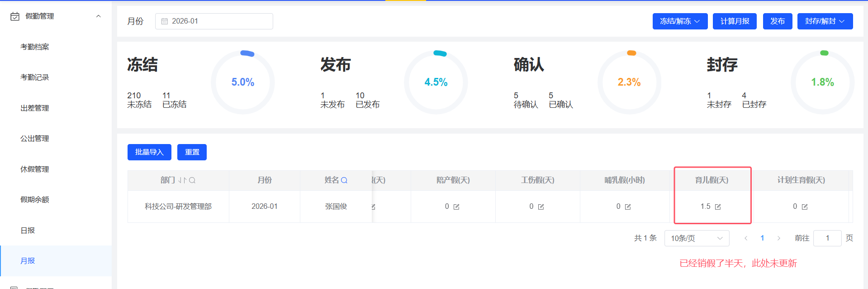This screenshot has width=868, height=289.
Task: Click next page arrow in pagination
Action: pos(778,238)
